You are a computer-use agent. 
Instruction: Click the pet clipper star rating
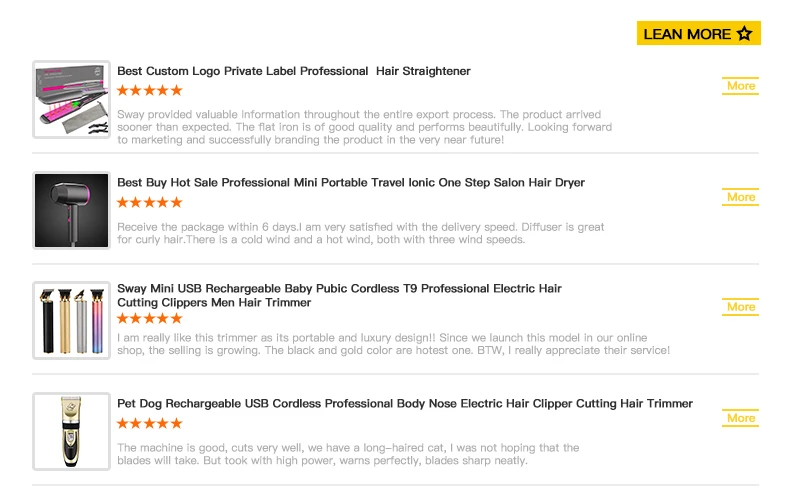pos(150,423)
